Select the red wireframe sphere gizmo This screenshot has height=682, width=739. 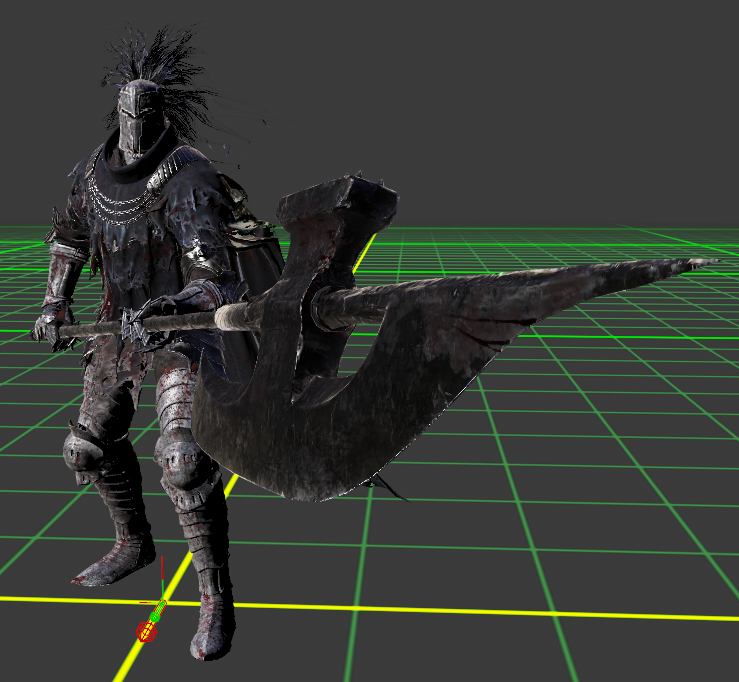[146, 631]
